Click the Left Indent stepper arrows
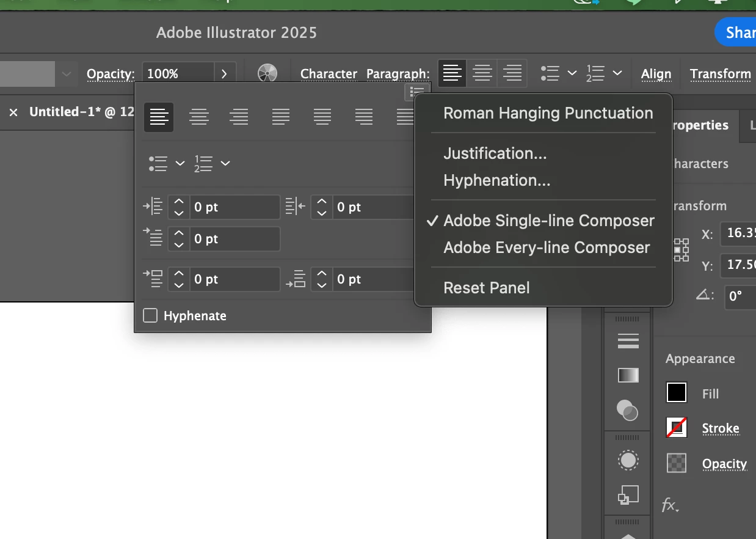Image resolution: width=756 pixels, height=539 pixels. 178,207
